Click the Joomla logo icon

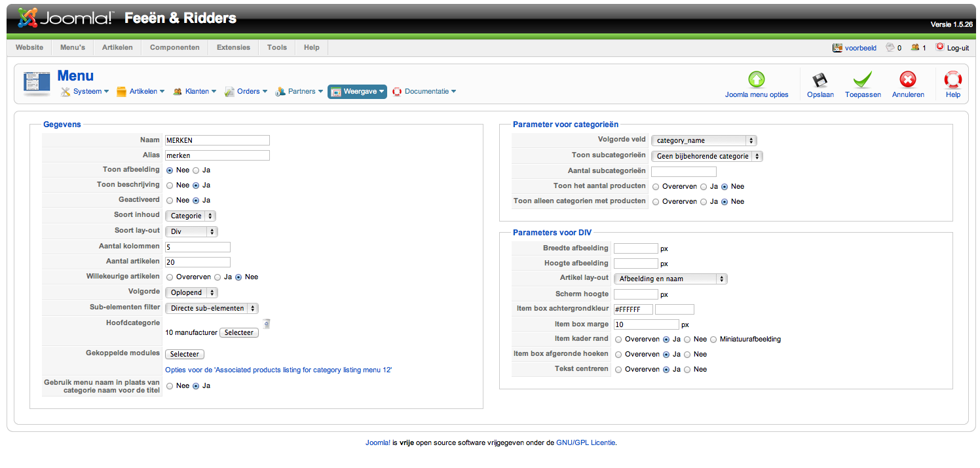[28, 18]
